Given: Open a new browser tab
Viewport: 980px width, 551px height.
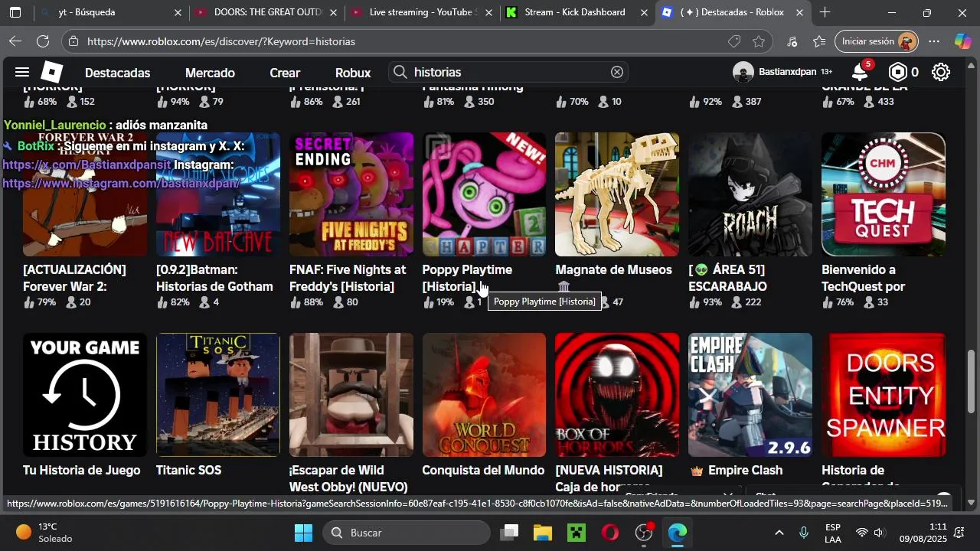Looking at the screenshot, I should [x=825, y=12].
